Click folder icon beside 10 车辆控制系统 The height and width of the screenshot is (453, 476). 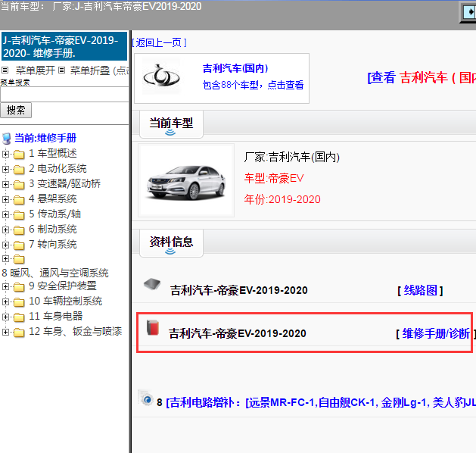(x=19, y=302)
